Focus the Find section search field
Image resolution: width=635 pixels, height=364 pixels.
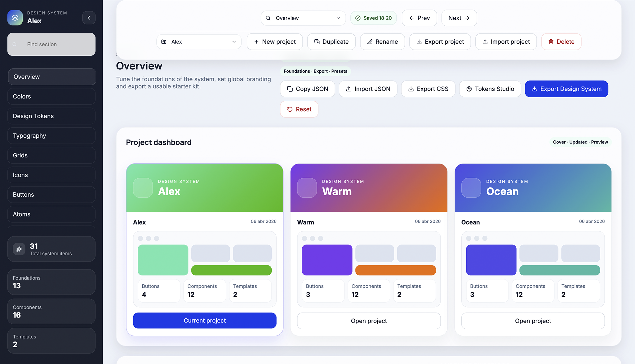click(51, 44)
